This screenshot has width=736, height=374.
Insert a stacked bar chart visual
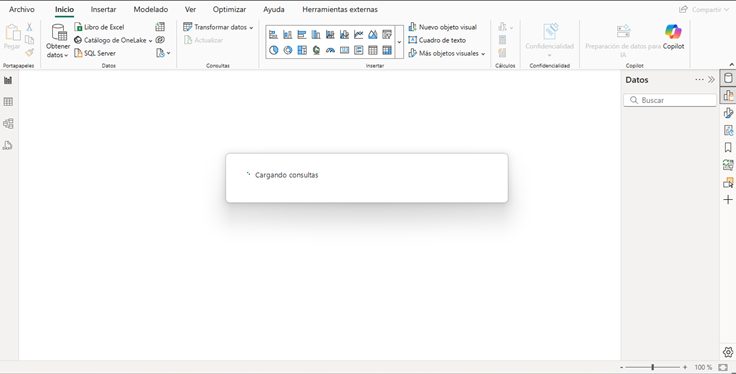coord(274,34)
